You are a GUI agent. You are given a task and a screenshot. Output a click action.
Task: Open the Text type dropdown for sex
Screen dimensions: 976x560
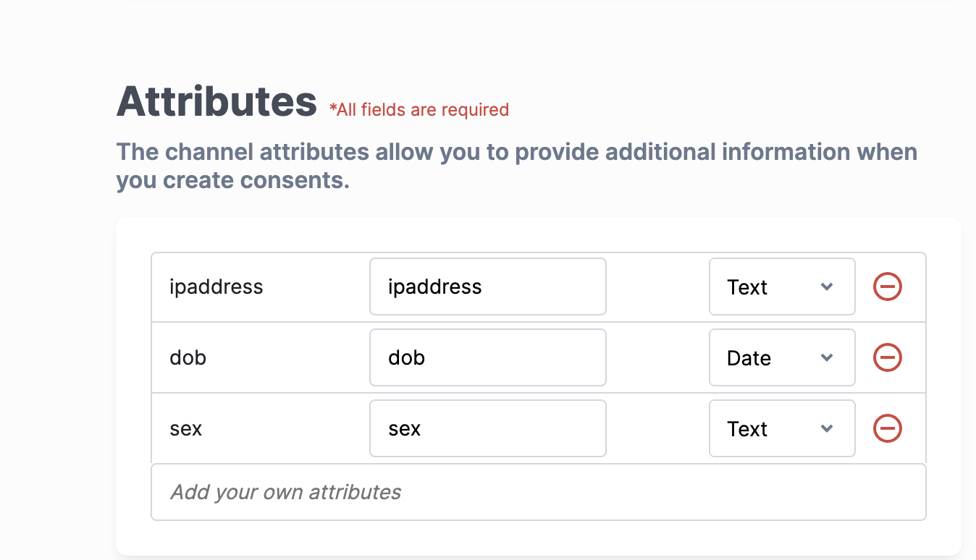782,428
